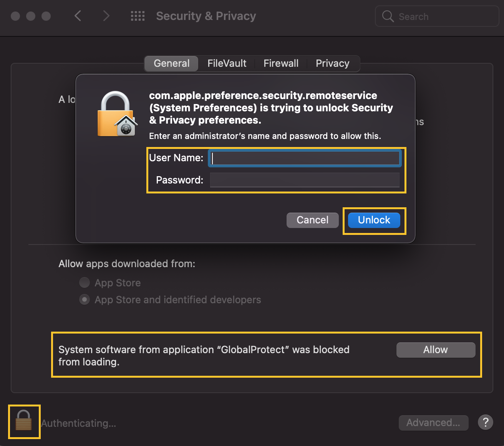Image resolution: width=504 pixels, height=446 pixels.
Task: Open the Privacy tab
Action: point(332,63)
